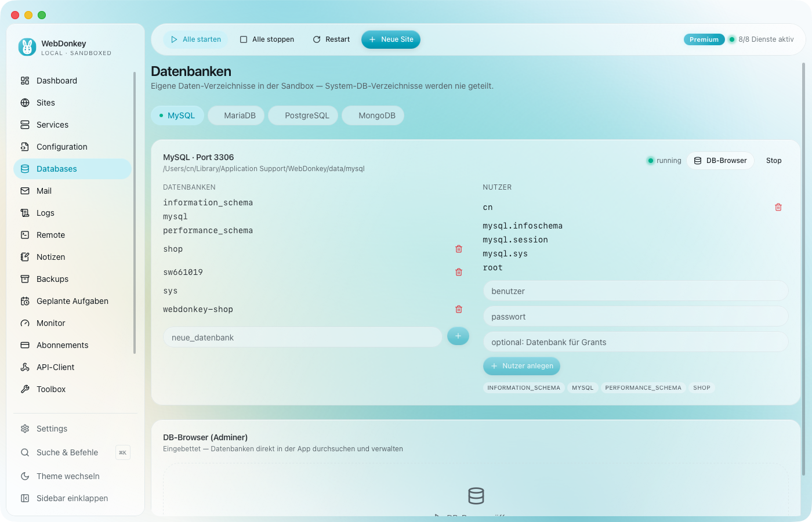The image size is (812, 522).
Task: Select Databases in the sidebar
Action: tap(73, 169)
